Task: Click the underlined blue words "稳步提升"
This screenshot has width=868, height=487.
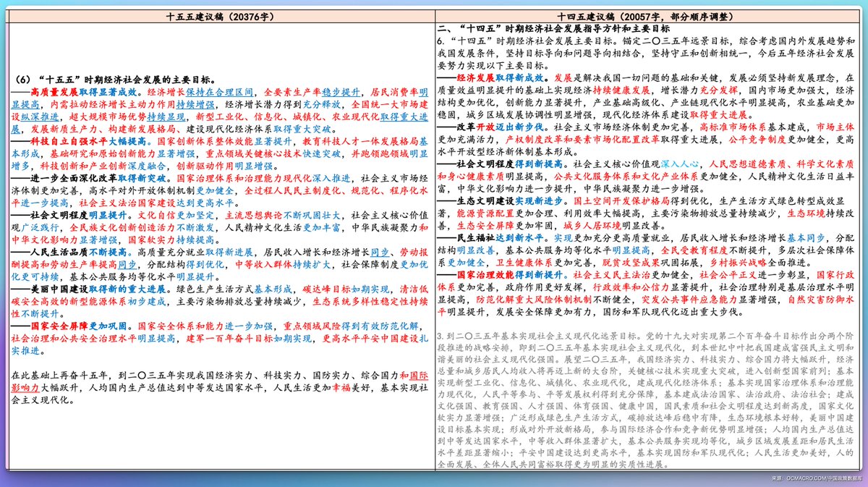Action: (341, 93)
